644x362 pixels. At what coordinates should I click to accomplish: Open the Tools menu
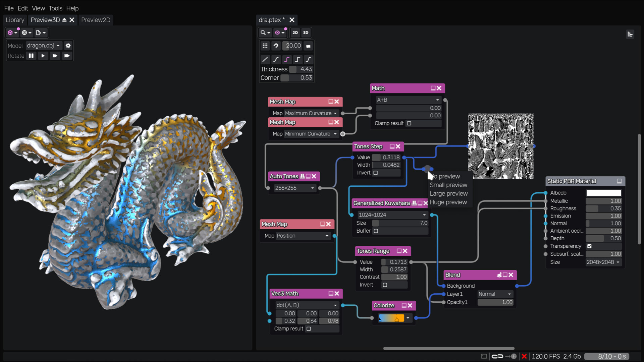[55, 8]
